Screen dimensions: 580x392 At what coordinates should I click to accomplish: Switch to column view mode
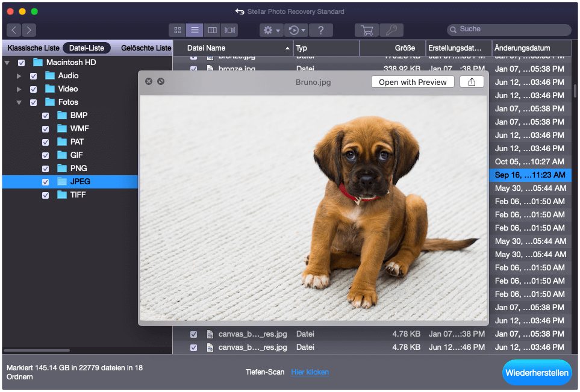212,30
